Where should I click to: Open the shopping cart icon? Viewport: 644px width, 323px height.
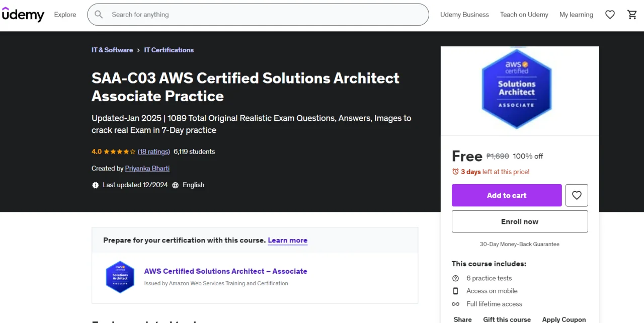[x=632, y=15]
